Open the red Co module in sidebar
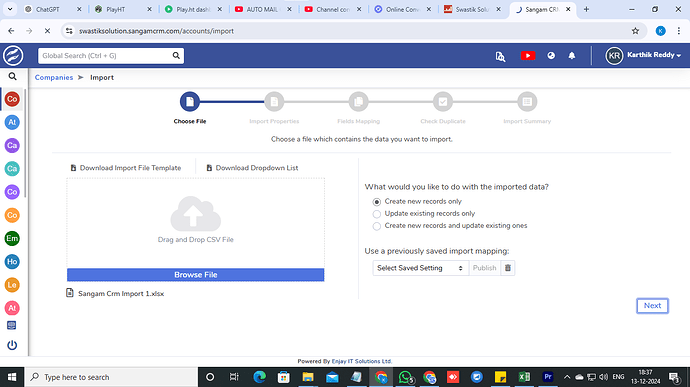The image size is (690, 387). tap(12, 99)
